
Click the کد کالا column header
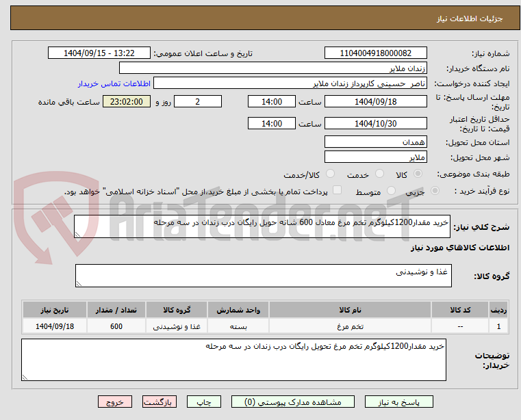(x=460, y=310)
